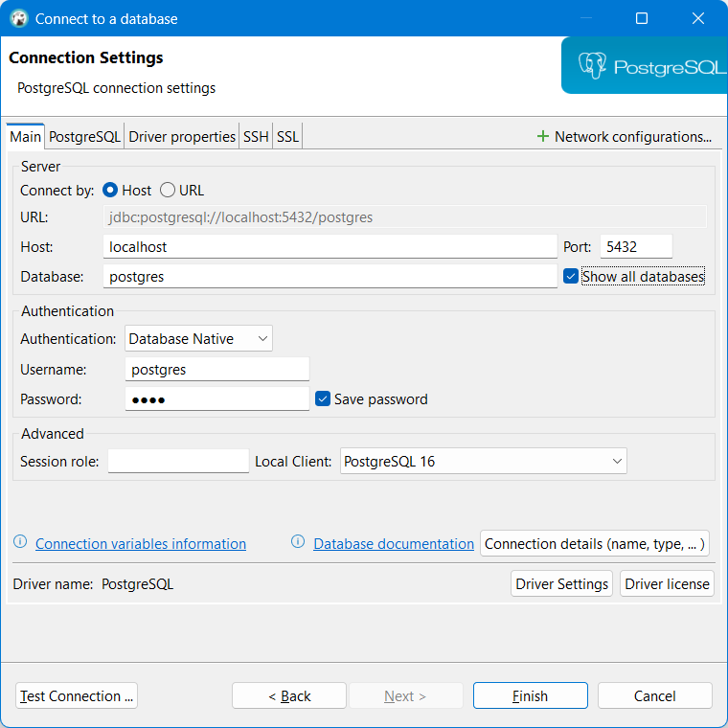
Task: Open the Driver properties tab
Action: coord(182,136)
